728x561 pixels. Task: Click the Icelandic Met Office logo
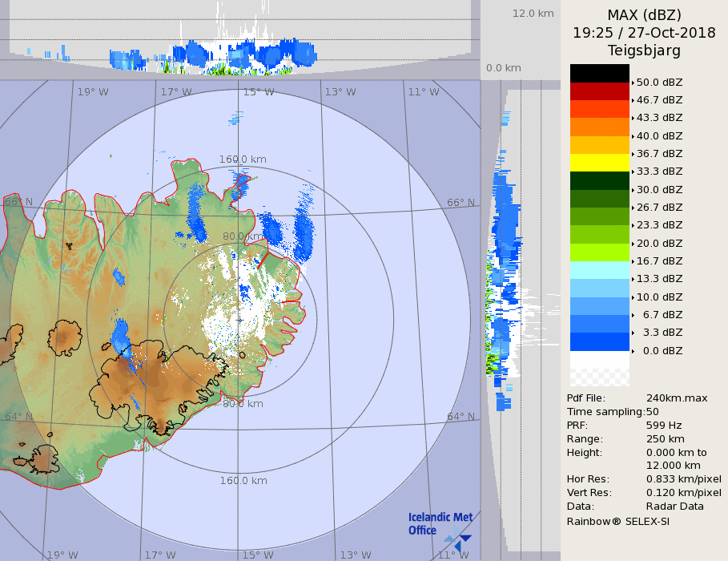click(x=440, y=529)
